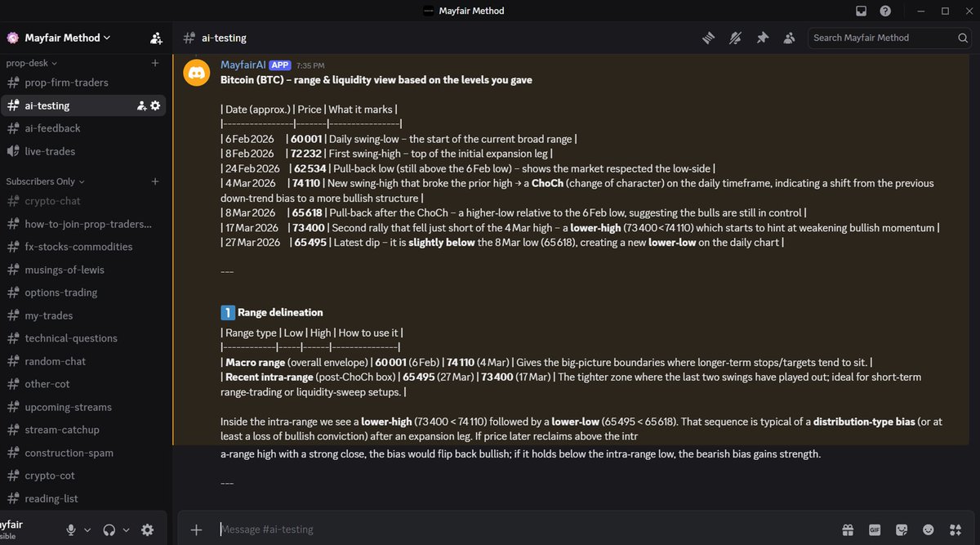The height and width of the screenshot is (545, 980).
Task: Toggle headphones deafen
Action: [x=109, y=529]
